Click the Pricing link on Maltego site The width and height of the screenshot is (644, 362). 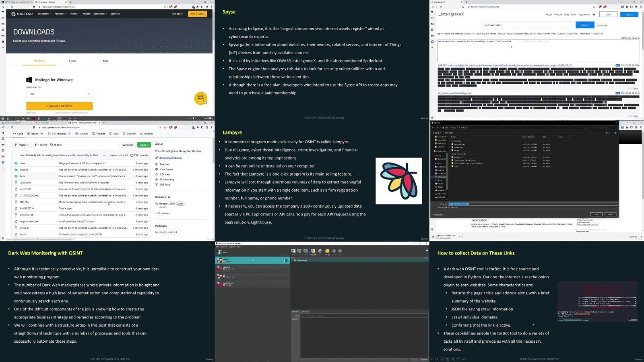pyautogui.click(x=87, y=14)
